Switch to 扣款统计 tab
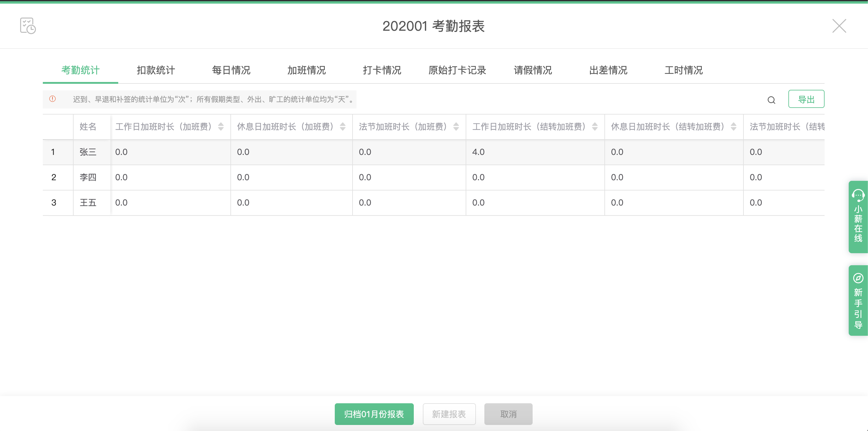This screenshot has height=431, width=868. tap(156, 70)
